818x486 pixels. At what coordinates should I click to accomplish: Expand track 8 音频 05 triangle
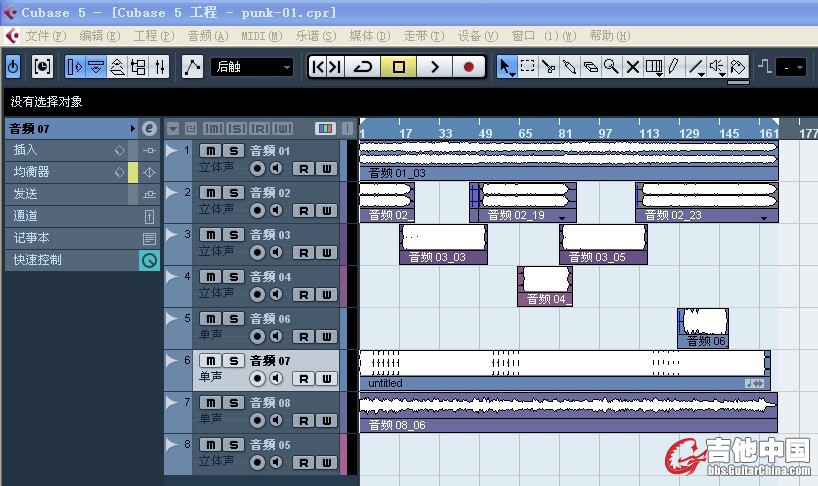point(172,444)
